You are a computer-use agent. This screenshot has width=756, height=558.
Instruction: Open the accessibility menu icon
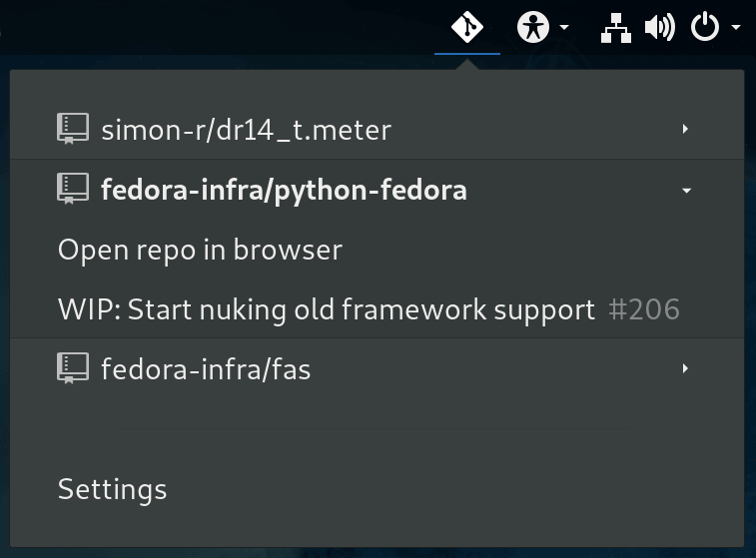coord(533,27)
